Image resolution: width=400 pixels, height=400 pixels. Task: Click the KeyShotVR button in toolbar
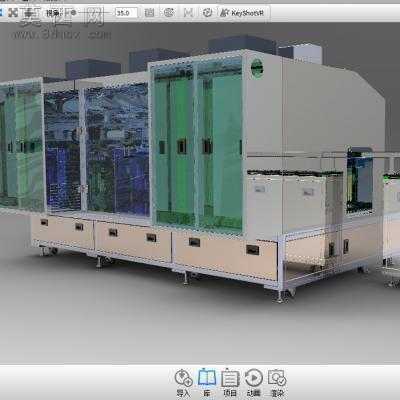243,13
